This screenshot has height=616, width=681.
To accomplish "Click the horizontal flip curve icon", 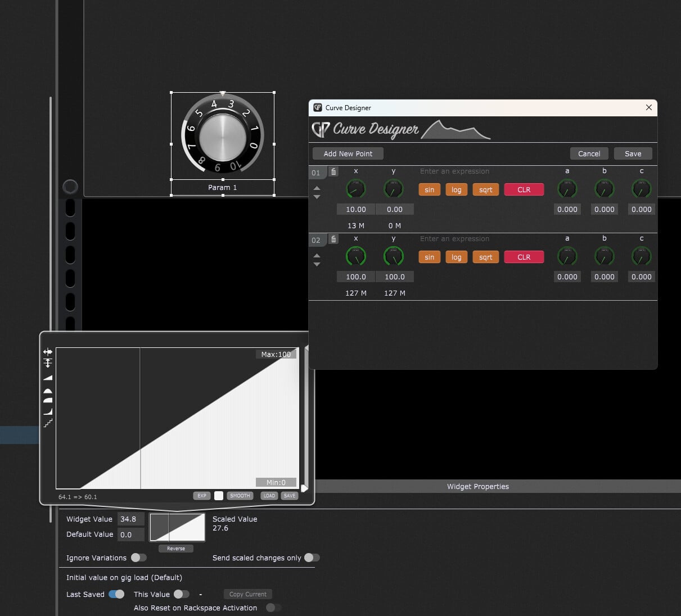I will pos(48,352).
